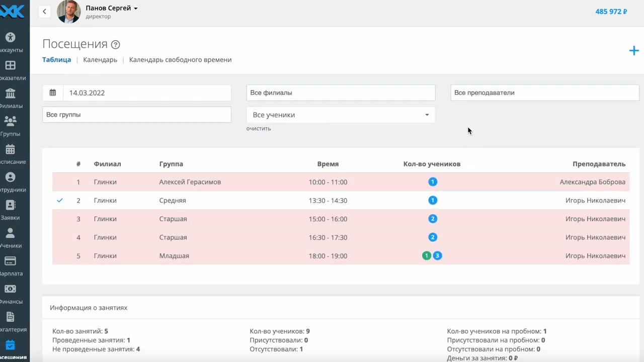This screenshot has height=362, width=644.
Task: Open the calendar icon beside the date field
Action: coord(53,93)
